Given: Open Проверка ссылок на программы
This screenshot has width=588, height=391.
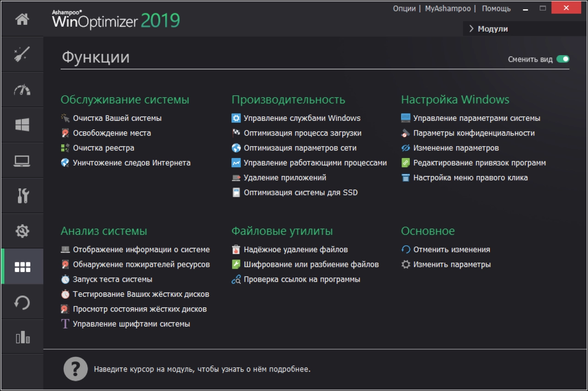Looking at the screenshot, I should coord(302,279).
